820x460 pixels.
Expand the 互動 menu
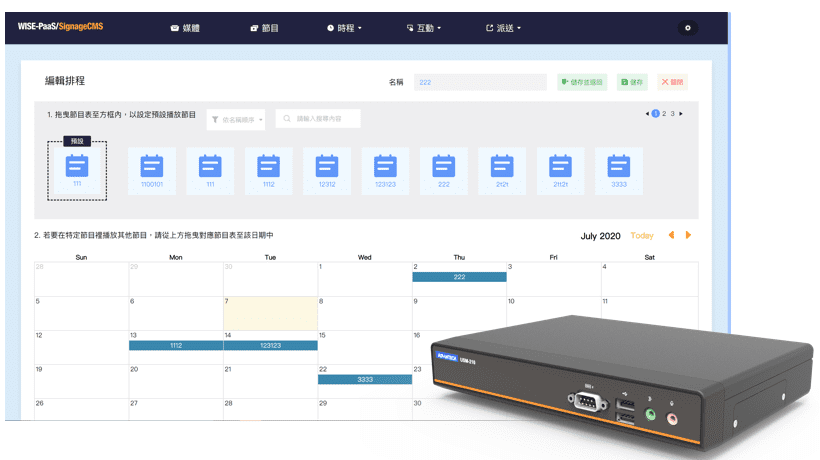[x=423, y=28]
